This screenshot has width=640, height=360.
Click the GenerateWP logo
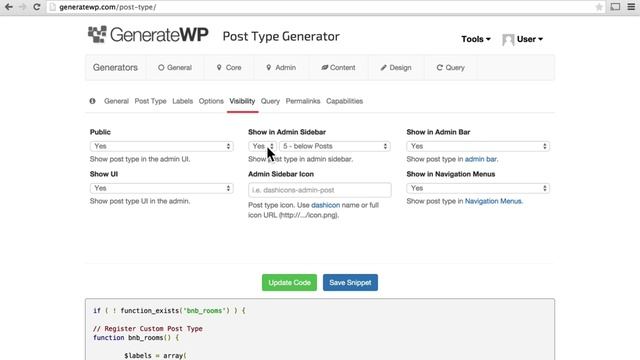(148, 35)
